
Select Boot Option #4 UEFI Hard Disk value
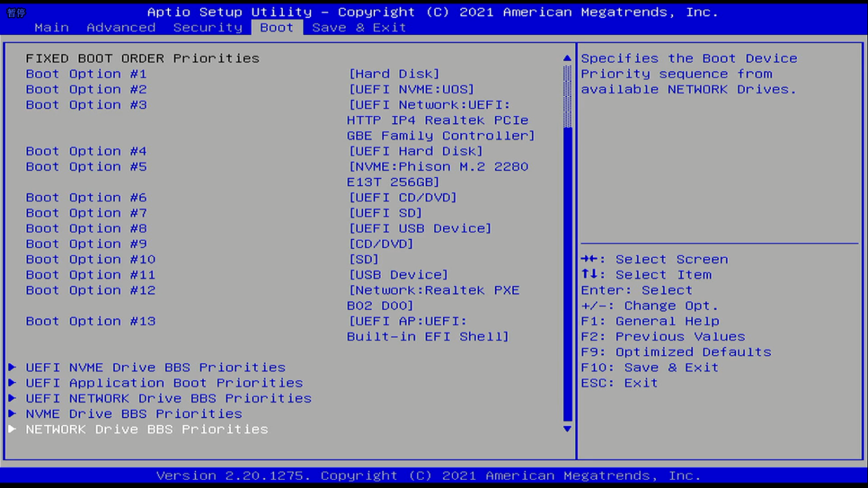[416, 151]
